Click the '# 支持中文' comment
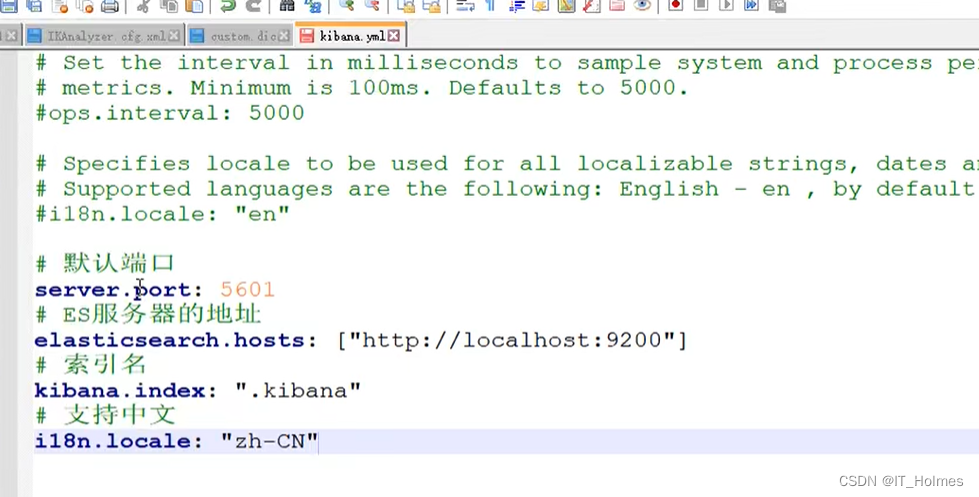The height and width of the screenshot is (497, 979). (105, 415)
